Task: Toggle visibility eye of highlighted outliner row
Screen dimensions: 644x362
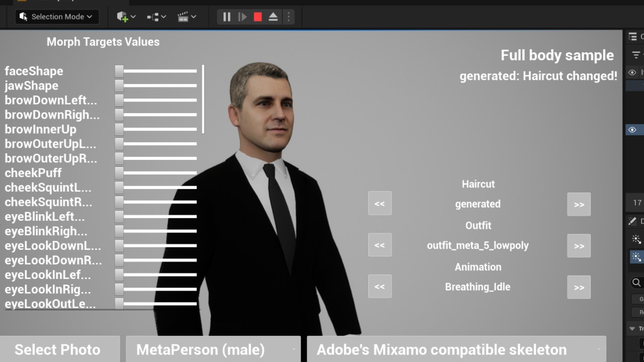Action: [x=632, y=130]
